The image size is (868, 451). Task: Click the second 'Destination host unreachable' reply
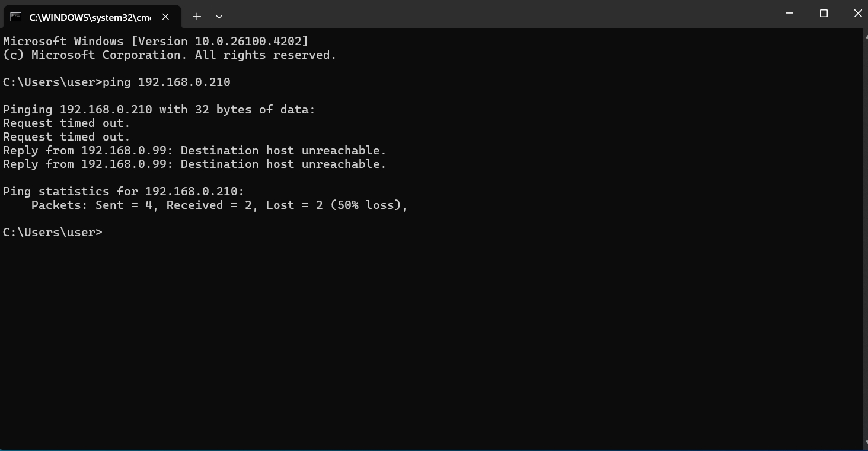coord(194,164)
